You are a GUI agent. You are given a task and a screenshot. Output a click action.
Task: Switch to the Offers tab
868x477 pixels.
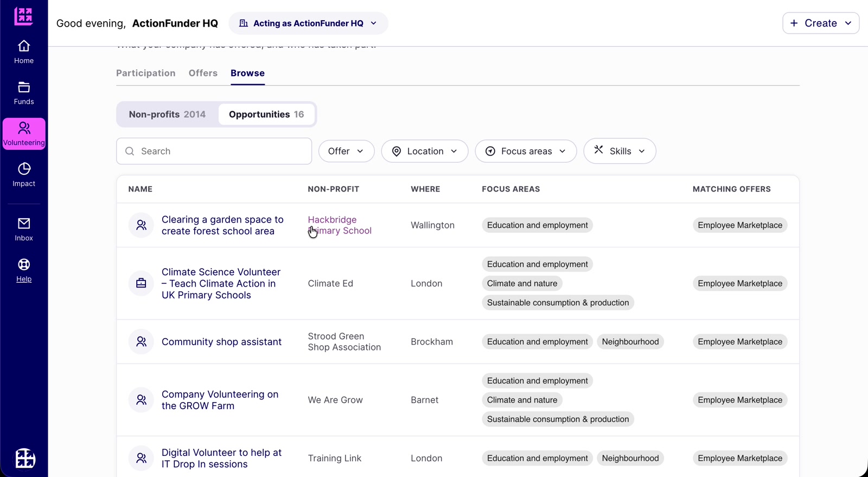(x=203, y=73)
